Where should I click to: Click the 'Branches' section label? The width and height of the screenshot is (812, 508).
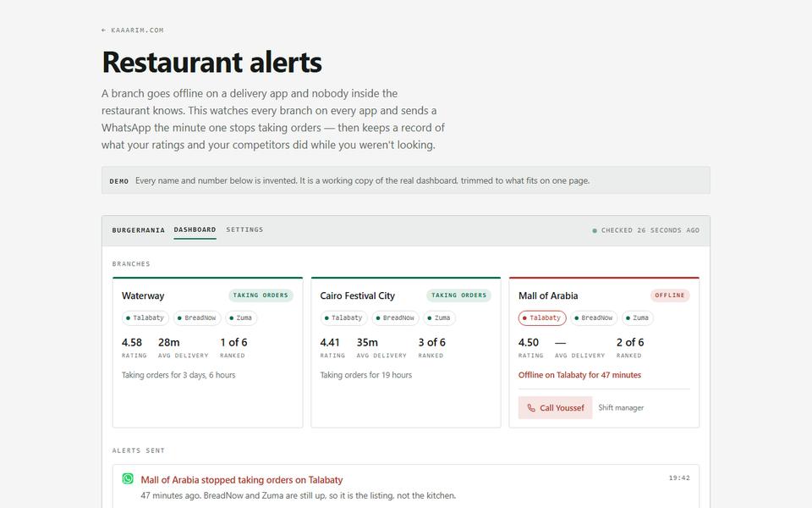(x=131, y=264)
